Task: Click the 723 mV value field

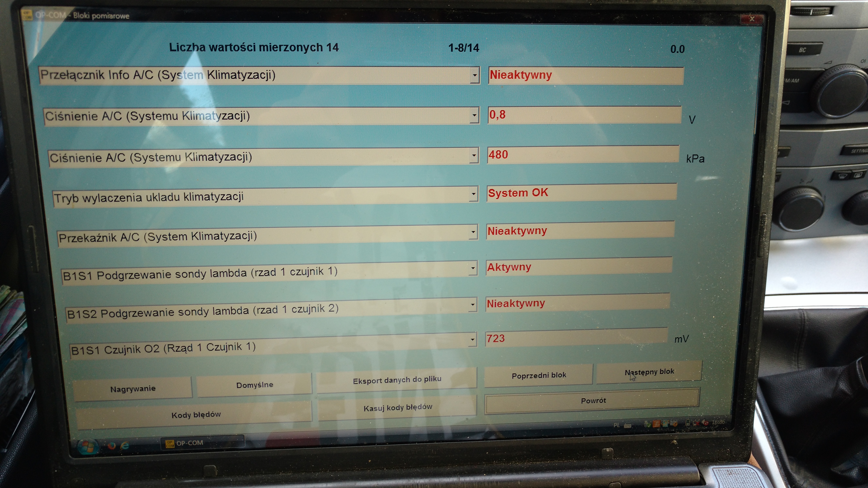Action: click(x=576, y=337)
